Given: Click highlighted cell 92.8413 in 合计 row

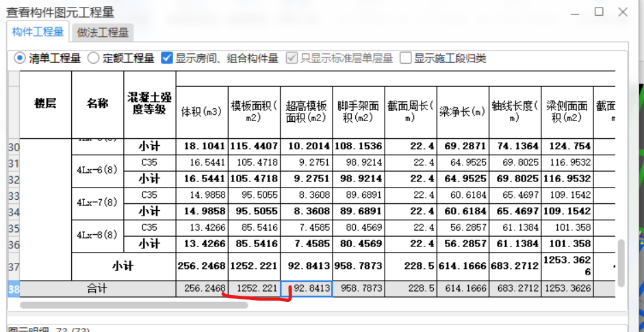Looking at the screenshot, I should click(307, 290).
